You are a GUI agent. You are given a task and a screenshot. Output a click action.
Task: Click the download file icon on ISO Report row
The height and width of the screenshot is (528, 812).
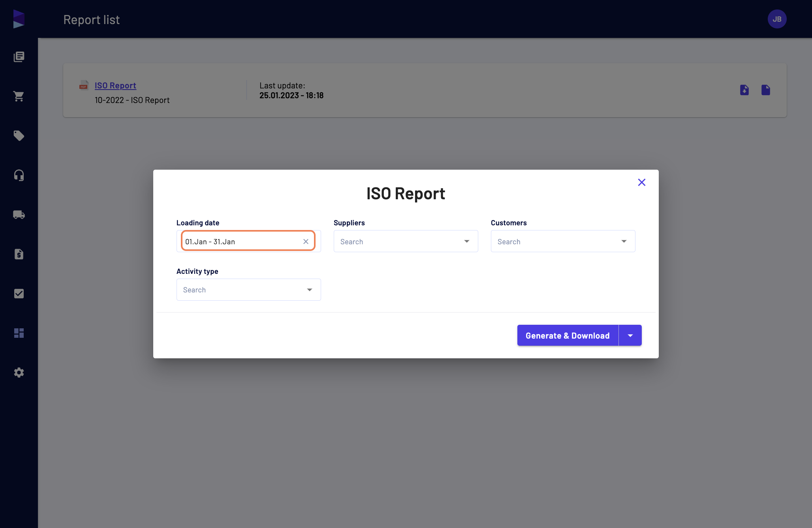(x=744, y=90)
